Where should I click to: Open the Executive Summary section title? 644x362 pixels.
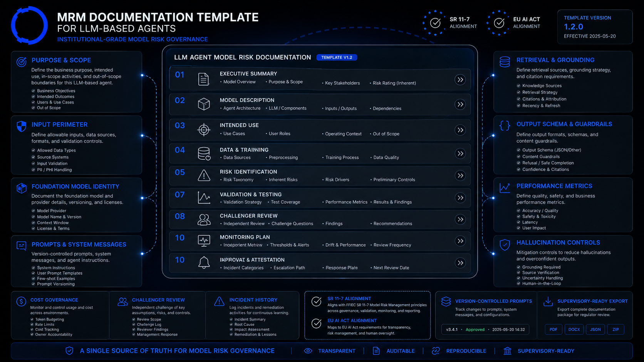(x=248, y=73)
